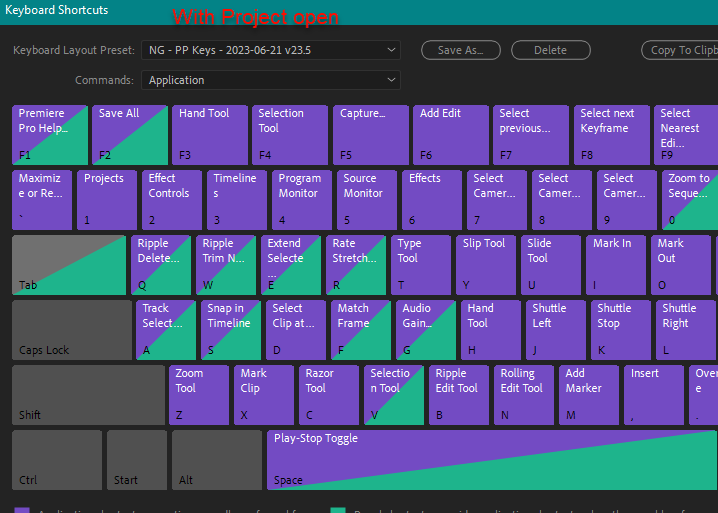Click the 5 key Source Monitor
This screenshot has width=718, height=513.
(367, 200)
